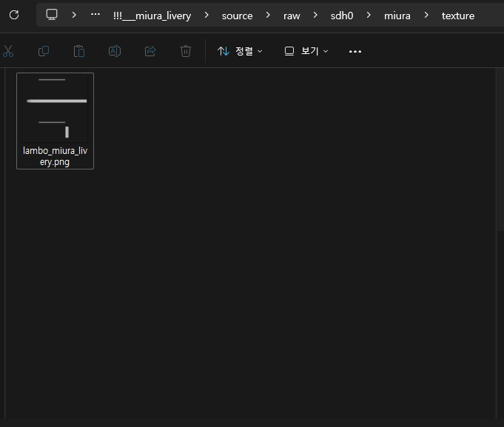Go to the !!!___miura_livery folder breadcrumb
The width and height of the screenshot is (504, 427).
(152, 16)
